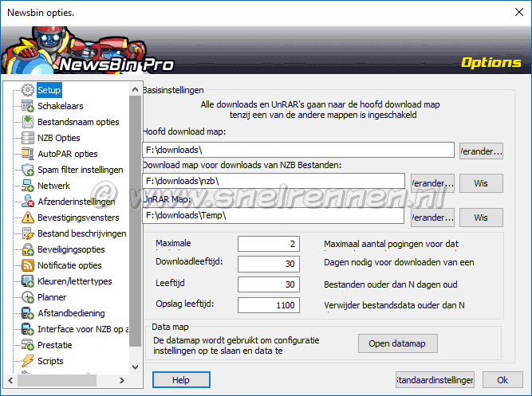The width and height of the screenshot is (532, 396).
Task: Click the tree scroll-left arrow
Action: coord(10,380)
